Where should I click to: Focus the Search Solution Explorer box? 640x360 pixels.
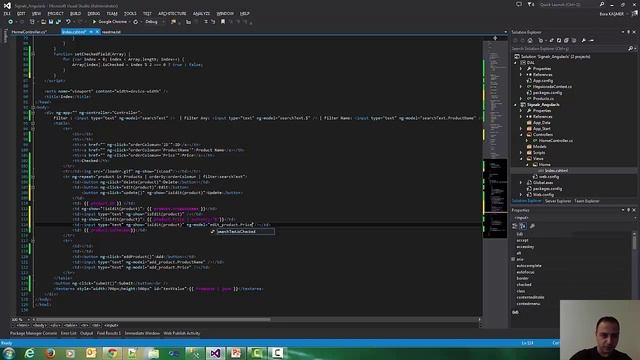569,49
